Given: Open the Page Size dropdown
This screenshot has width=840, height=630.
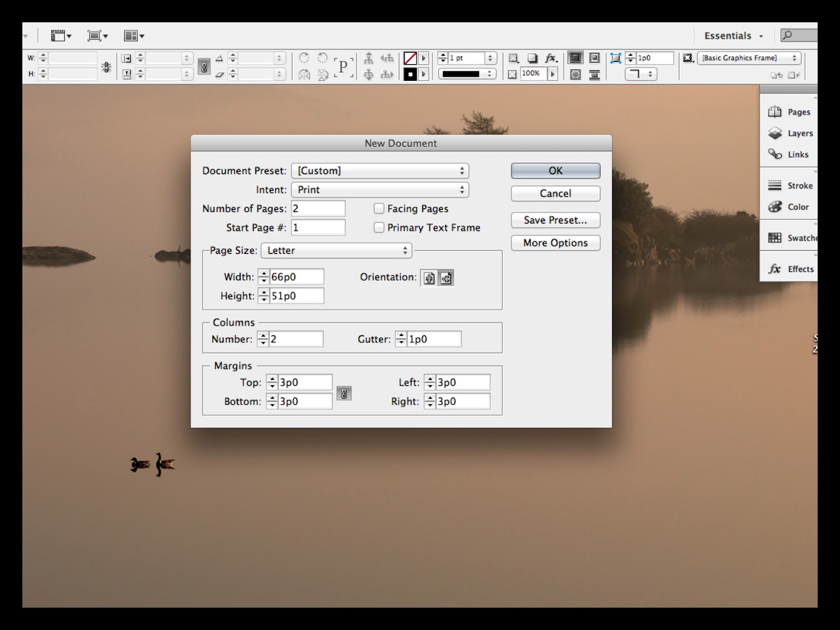Looking at the screenshot, I should tap(337, 250).
